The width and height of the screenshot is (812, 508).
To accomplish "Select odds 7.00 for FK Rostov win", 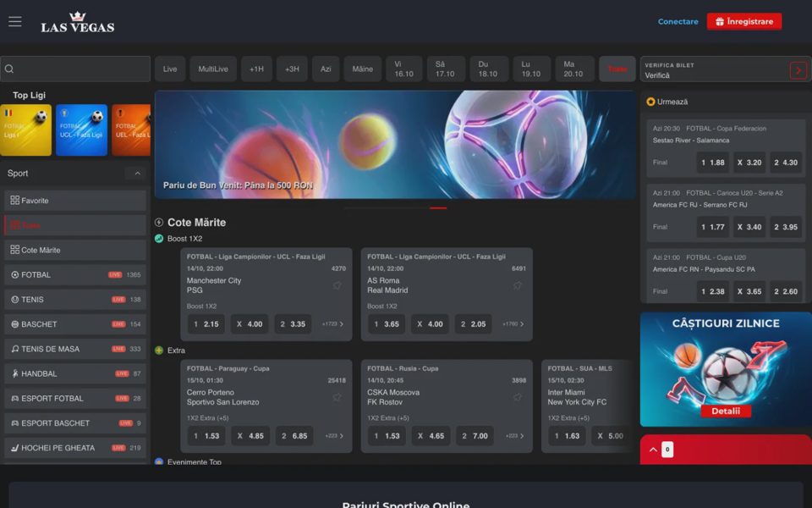I will pyautogui.click(x=475, y=436).
